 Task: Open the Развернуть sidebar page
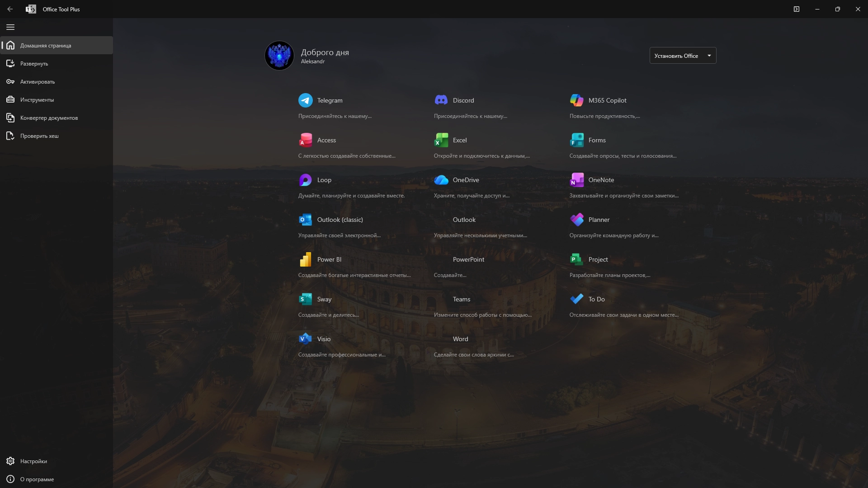[x=34, y=64]
